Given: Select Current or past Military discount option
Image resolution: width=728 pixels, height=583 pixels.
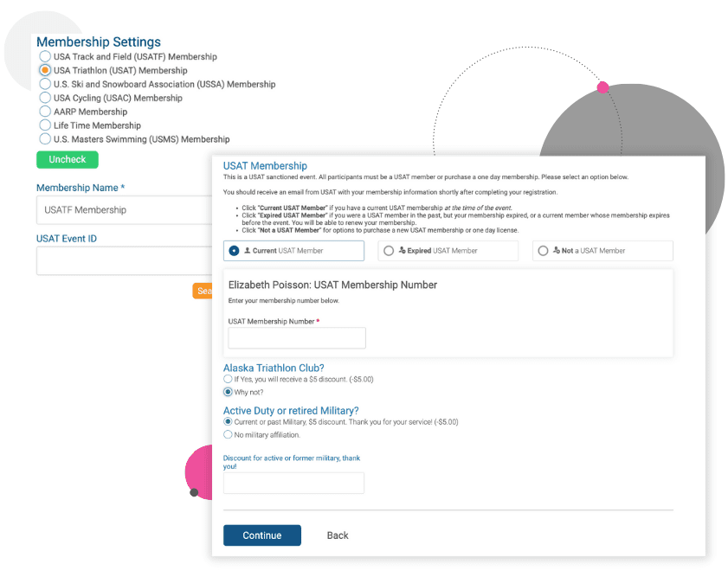Looking at the screenshot, I should tap(228, 421).
